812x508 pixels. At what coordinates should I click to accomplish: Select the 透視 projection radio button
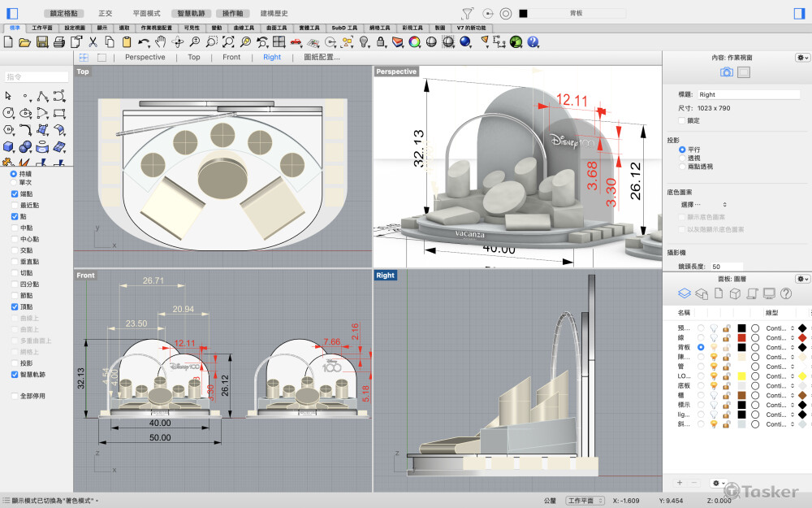point(682,158)
